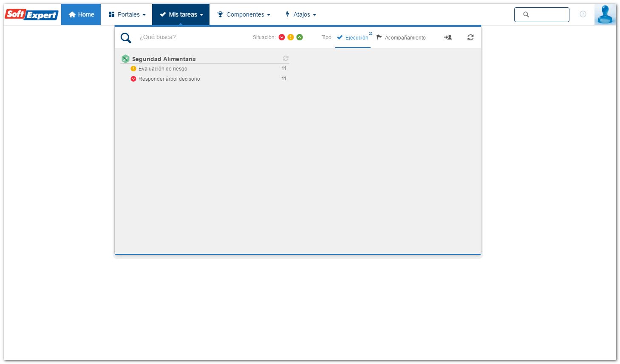Viewport: 620px width, 364px height.
Task: Expand the Atajos dropdown menu
Action: point(301,14)
